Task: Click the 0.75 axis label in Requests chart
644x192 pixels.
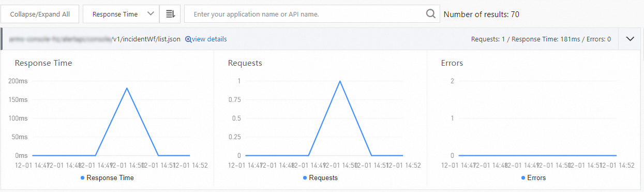Action: (x=235, y=100)
